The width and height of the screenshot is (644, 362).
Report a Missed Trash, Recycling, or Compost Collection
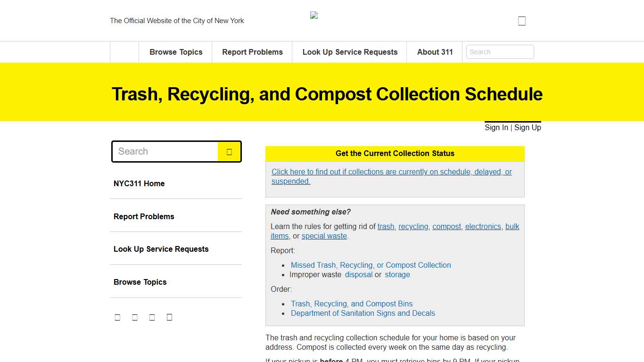(x=371, y=265)
